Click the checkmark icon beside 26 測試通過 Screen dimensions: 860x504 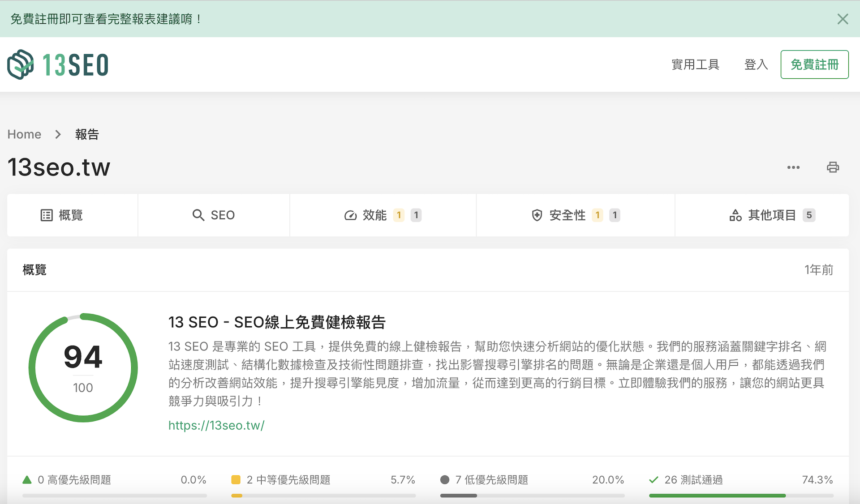click(x=653, y=479)
